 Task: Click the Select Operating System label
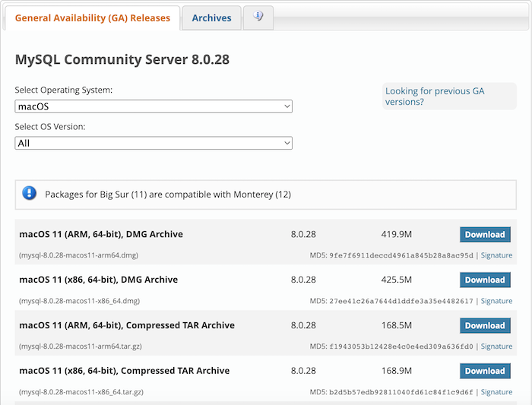pos(63,90)
